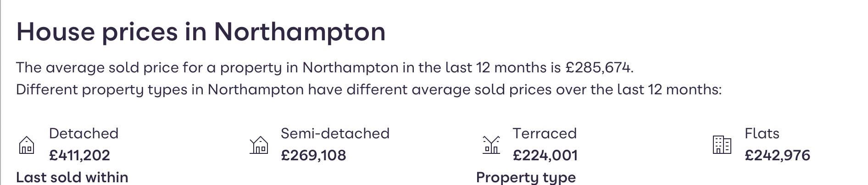This screenshot has height=185, width=868.
Task: Select the Terraced property type label
Action: coord(544,133)
